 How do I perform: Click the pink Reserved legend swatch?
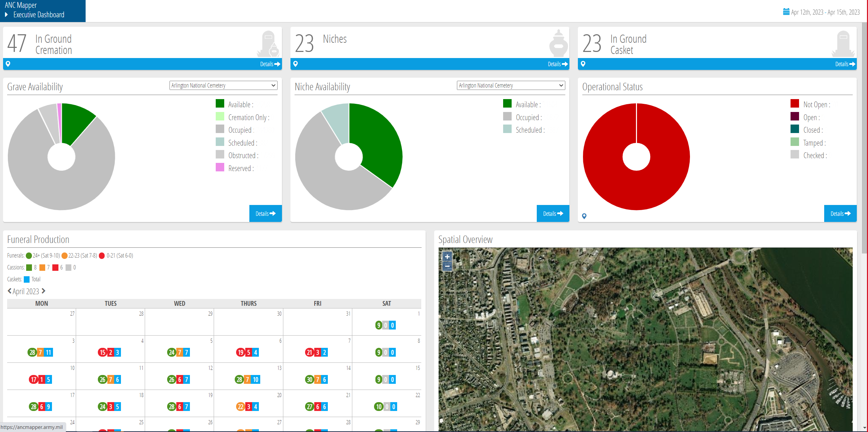click(220, 167)
